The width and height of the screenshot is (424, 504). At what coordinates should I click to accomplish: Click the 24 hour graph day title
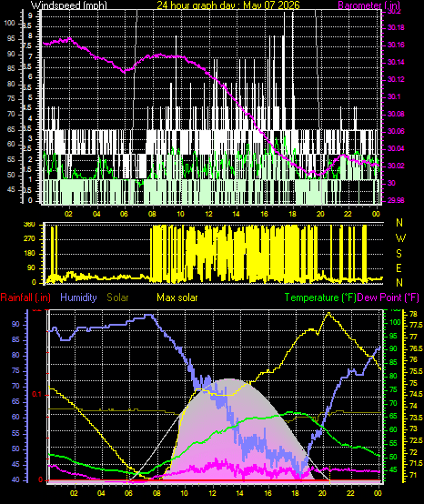pyautogui.click(x=228, y=5)
